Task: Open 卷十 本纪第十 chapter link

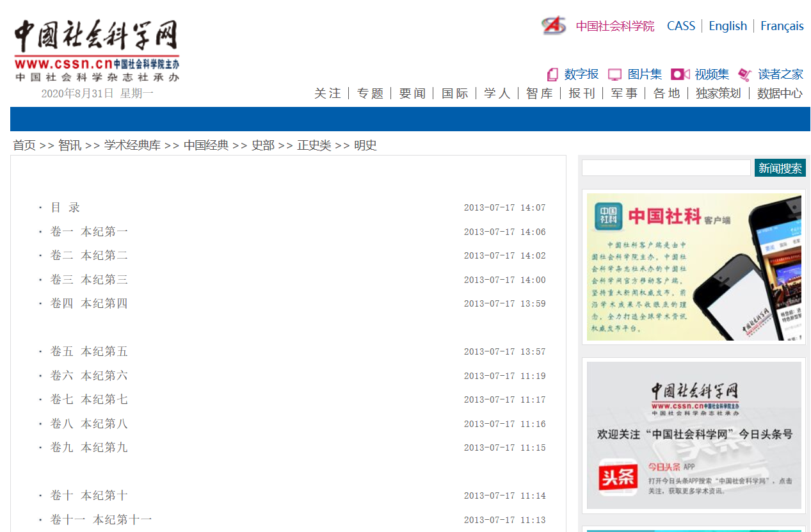Action: (89, 496)
